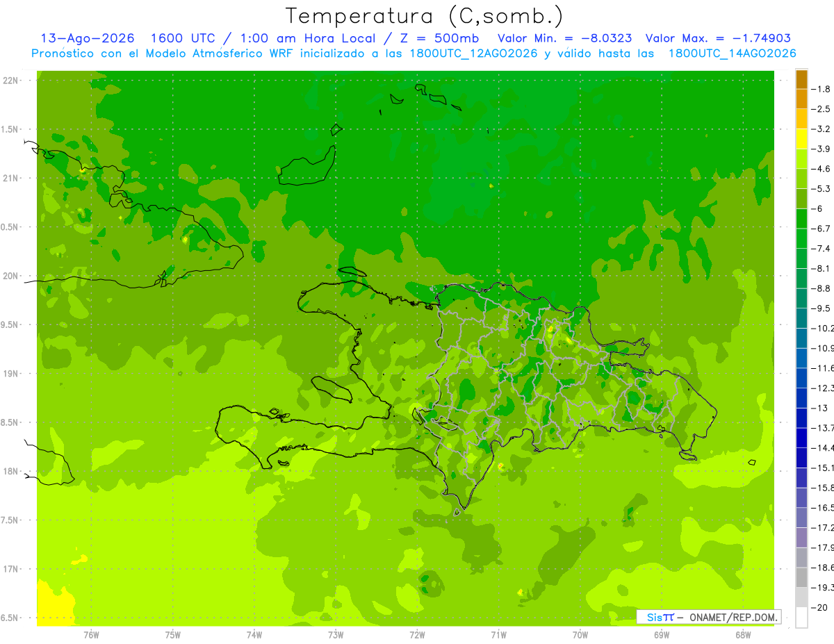The height and width of the screenshot is (644, 834).
Task: Click the 'Temperatura (C,somb.)' chart title
Action: coord(425,17)
